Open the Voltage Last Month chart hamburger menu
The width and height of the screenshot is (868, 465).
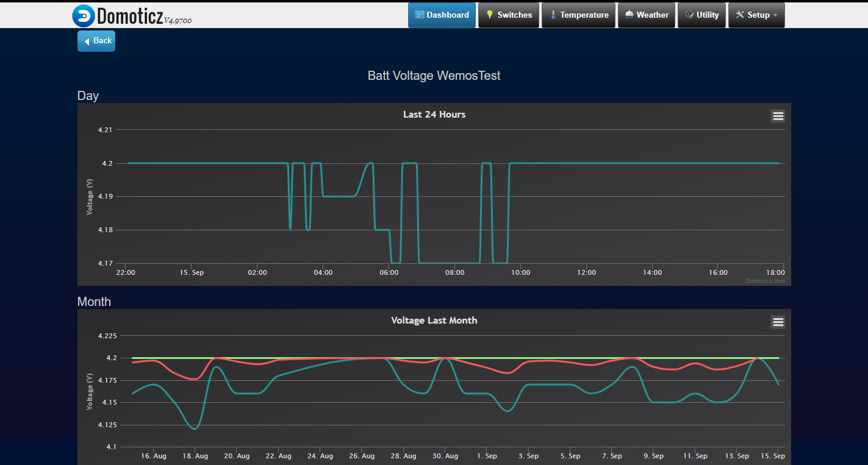[x=778, y=322]
